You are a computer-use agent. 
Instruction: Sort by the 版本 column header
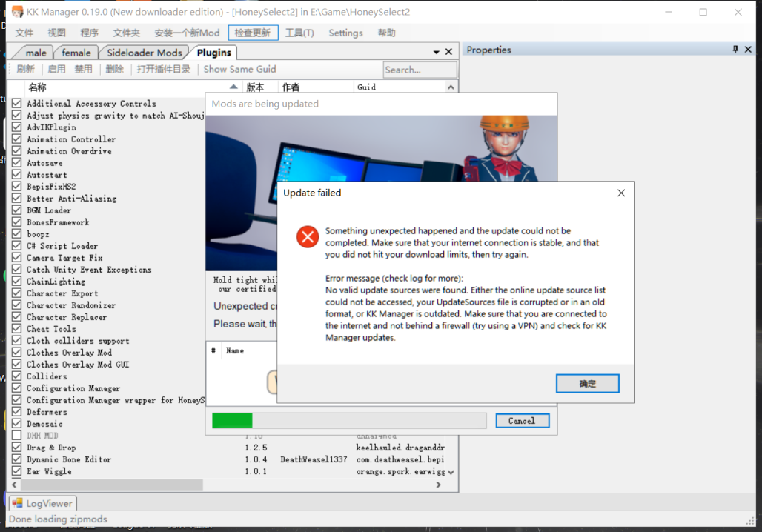tap(261, 87)
